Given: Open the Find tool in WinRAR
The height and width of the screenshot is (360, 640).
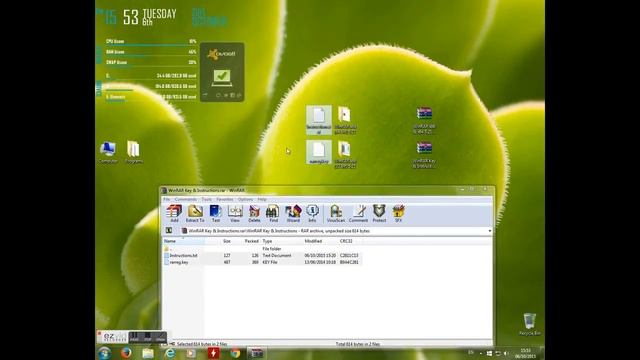Looking at the screenshot, I should pyautogui.click(x=273, y=213).
